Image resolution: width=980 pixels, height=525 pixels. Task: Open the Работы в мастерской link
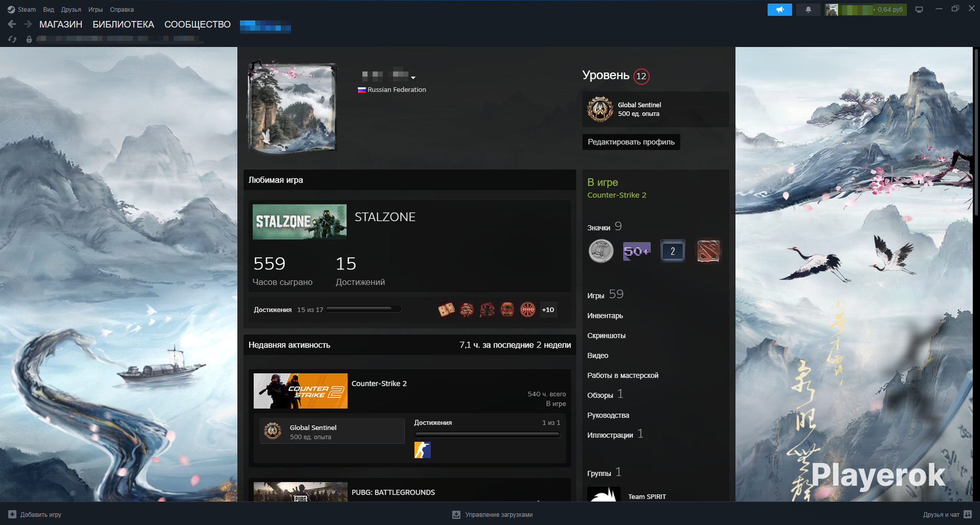click(x=623, y=375)
